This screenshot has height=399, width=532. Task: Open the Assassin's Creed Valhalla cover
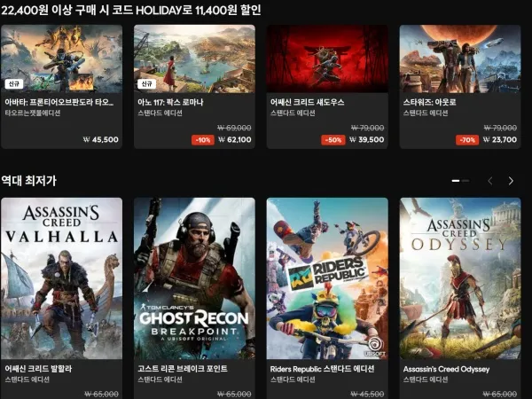tap(61, 278)
